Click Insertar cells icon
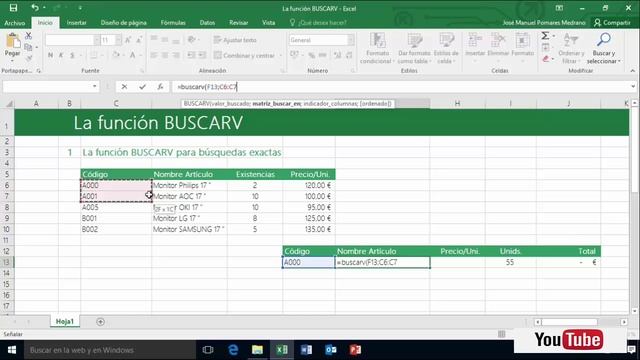640x360 pixels. pos(475,41)
